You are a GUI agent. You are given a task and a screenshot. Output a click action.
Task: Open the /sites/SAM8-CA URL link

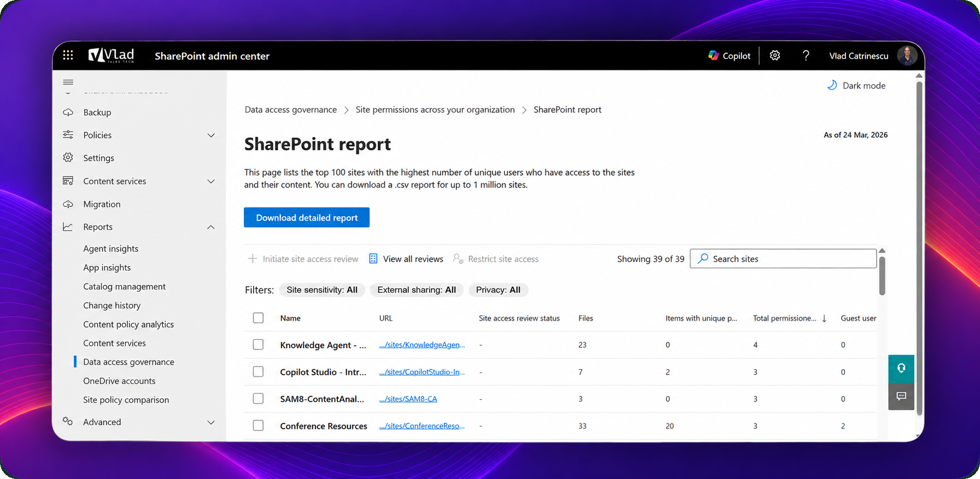408,399
